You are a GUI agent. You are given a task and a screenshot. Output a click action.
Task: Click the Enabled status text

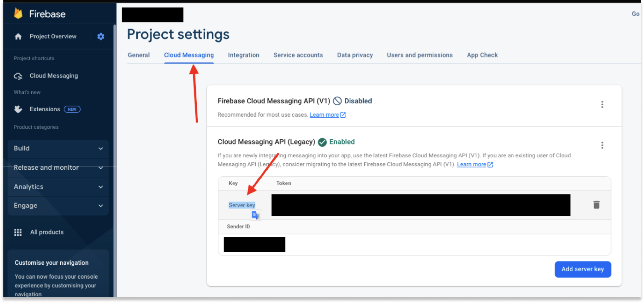point(342,142)
